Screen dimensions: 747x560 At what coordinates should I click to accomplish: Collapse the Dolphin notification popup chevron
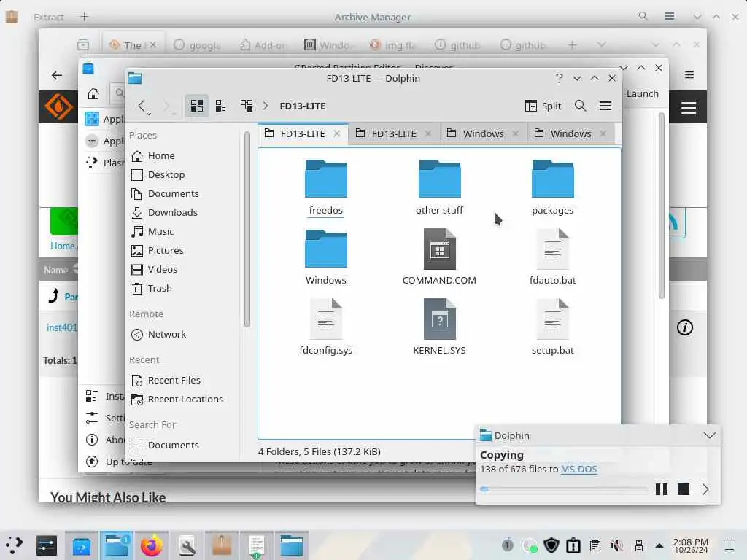click(709, 435)
